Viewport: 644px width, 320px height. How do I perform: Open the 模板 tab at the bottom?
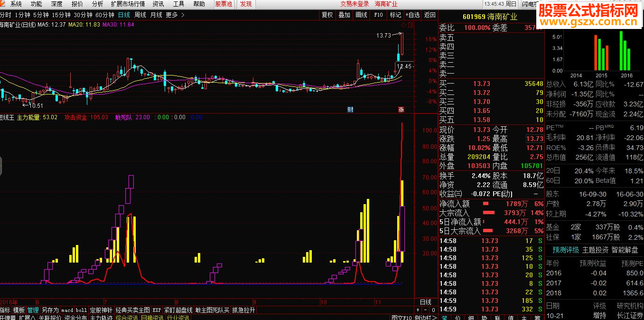pyautogui.click(x=19, y=310)
